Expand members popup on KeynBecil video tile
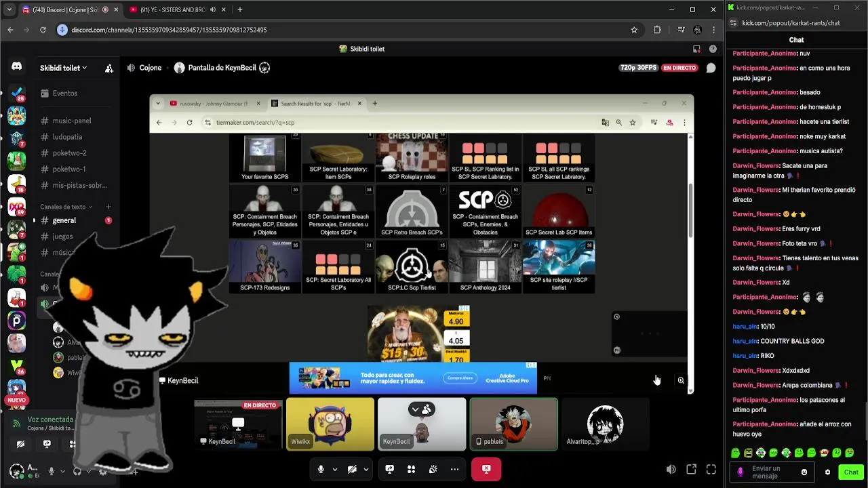 point(422,409)
